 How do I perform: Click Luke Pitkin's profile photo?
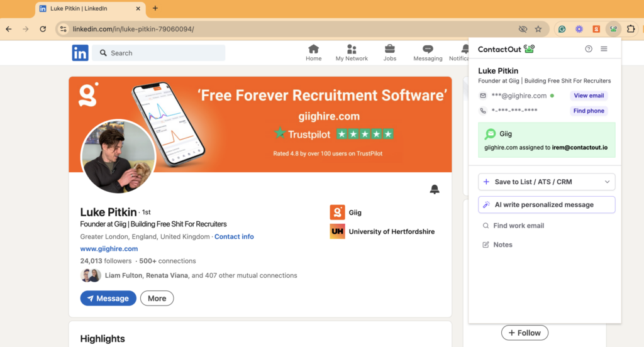tap(118, 156)
